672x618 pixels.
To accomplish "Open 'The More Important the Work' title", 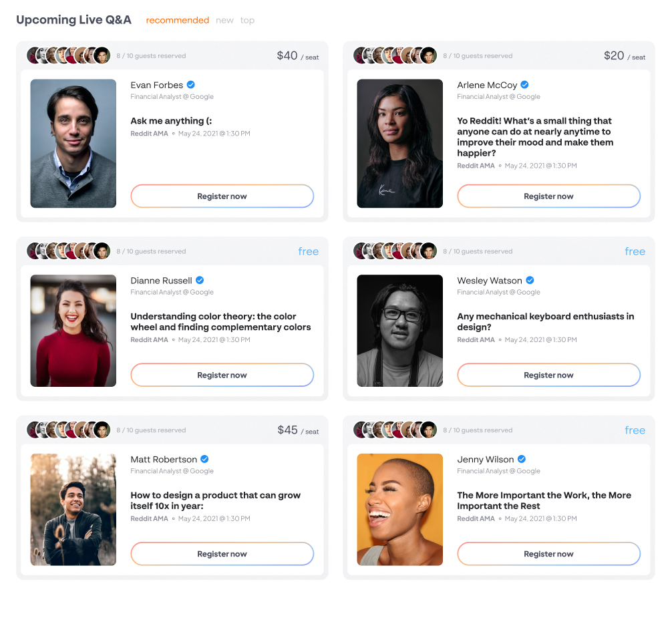I will click(x=544, y=500).
